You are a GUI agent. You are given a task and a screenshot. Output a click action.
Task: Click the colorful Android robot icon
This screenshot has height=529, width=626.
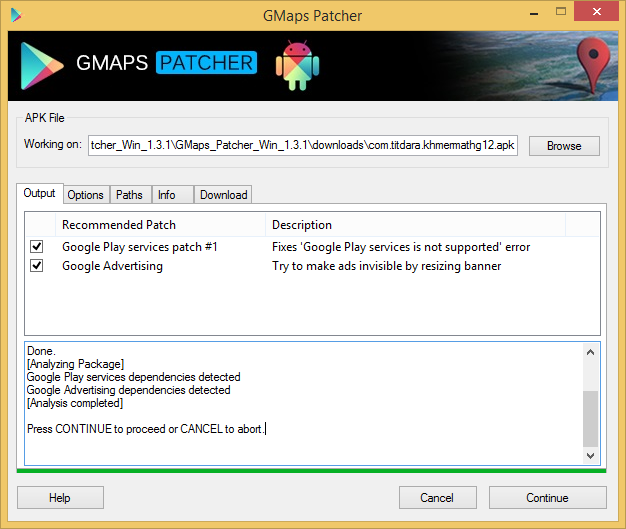(297, 65)
